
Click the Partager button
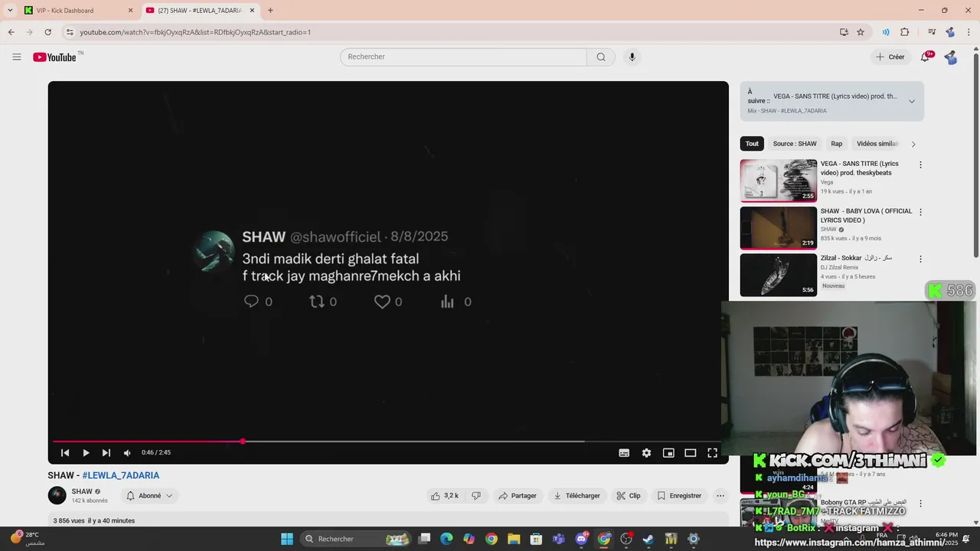517,496
